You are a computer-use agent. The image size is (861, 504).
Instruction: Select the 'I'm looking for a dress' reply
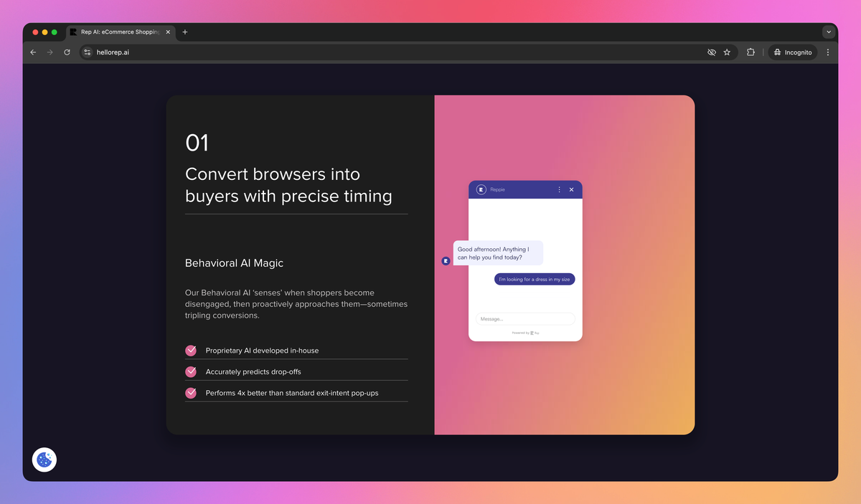click(x=535, y=280)
